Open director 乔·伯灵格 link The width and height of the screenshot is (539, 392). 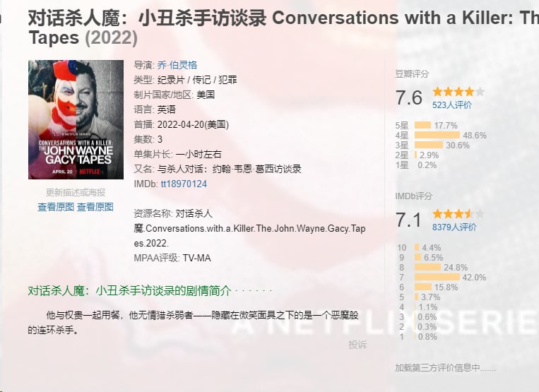tap(177, 65)
